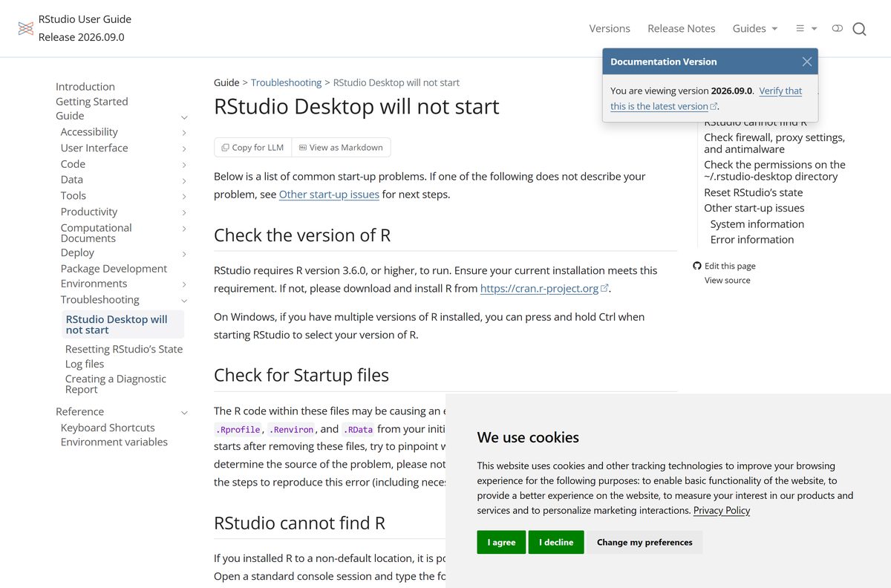Click I agree on the cookie banner

[501, 542]
